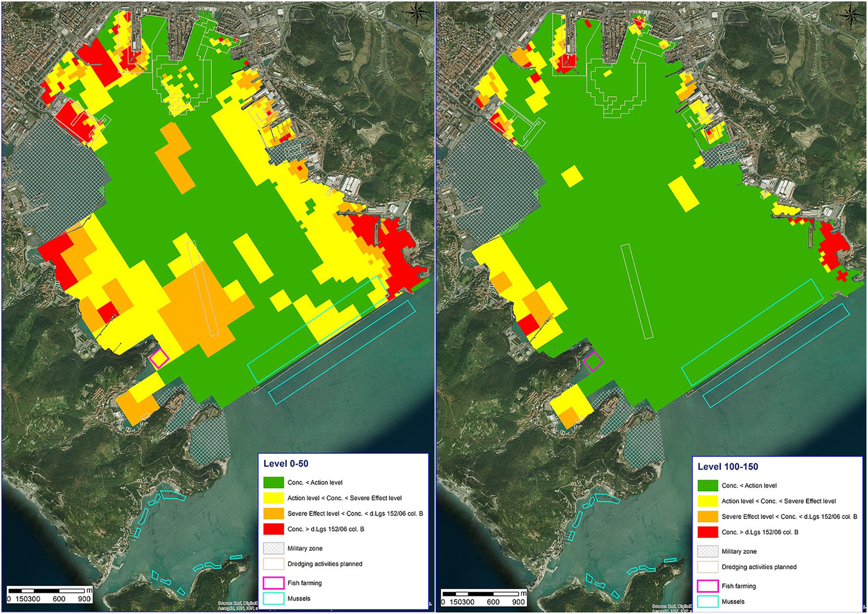Click the magenta fish farming square on right map
Screen dimensions: 868x614
(x=593, y=361)
